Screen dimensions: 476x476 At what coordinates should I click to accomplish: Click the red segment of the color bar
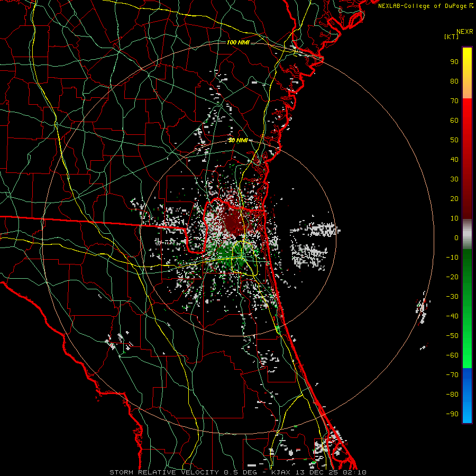(x=467, y=158)
